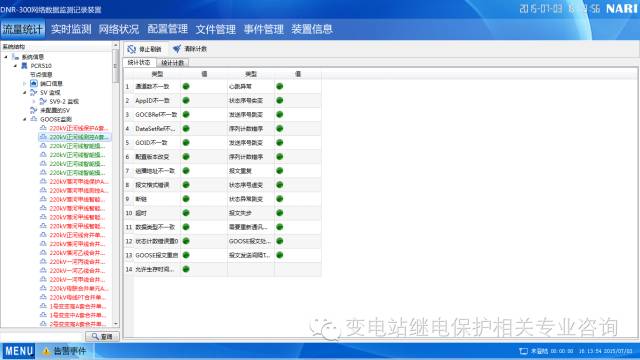Click green indicator in row 14
This screenshot has width=640, height=360.
point(186,269)
